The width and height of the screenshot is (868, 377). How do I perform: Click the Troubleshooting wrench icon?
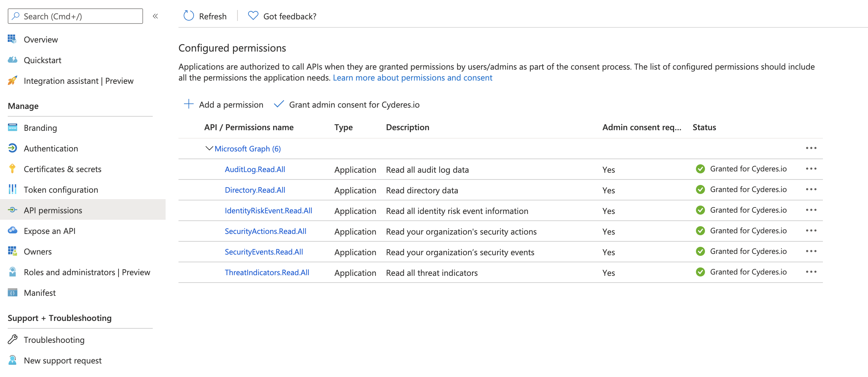click(13, 340)
